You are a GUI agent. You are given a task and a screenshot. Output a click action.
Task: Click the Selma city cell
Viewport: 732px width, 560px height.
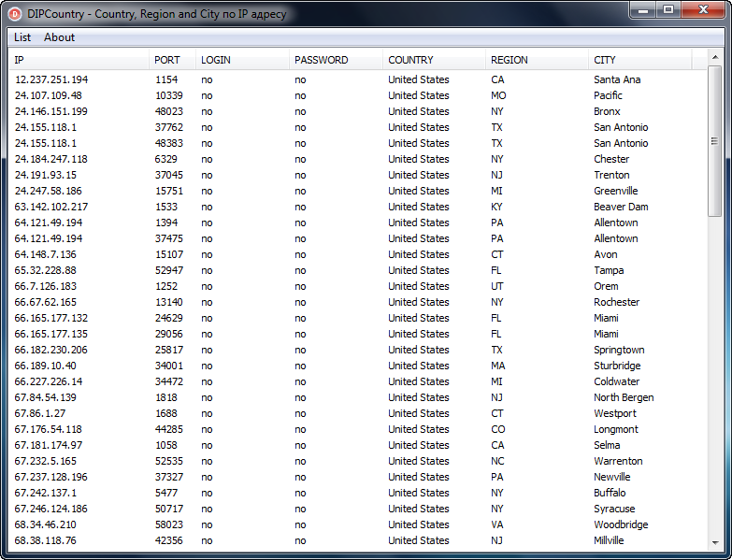pos(607,445)
